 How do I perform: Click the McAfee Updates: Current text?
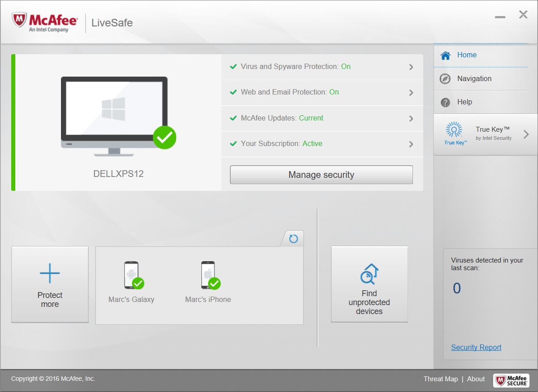(x=282, y=118)
